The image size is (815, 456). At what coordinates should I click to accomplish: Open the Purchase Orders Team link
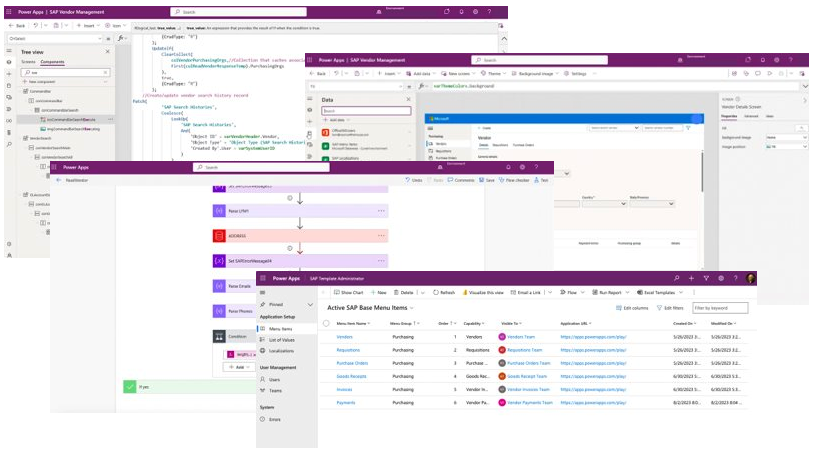click(529, 363)
